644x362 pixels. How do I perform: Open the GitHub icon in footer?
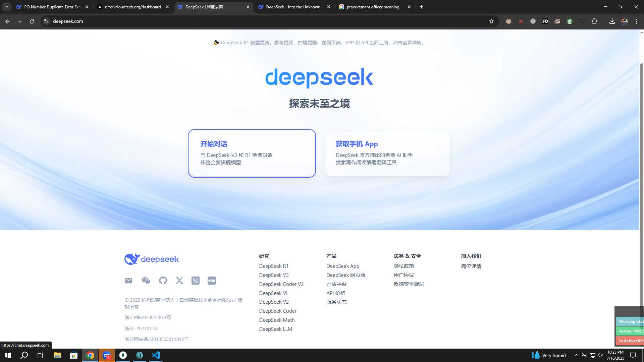pyautogui.click(x=163, y=281)
